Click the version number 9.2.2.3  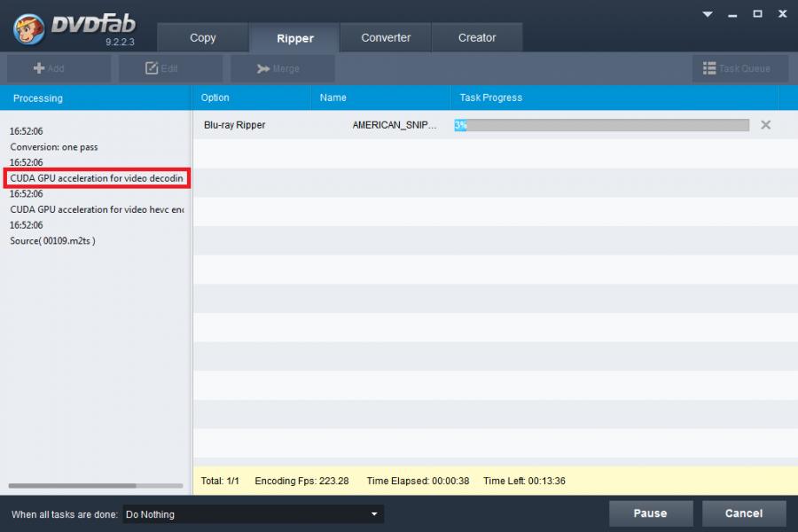(120, 42)
